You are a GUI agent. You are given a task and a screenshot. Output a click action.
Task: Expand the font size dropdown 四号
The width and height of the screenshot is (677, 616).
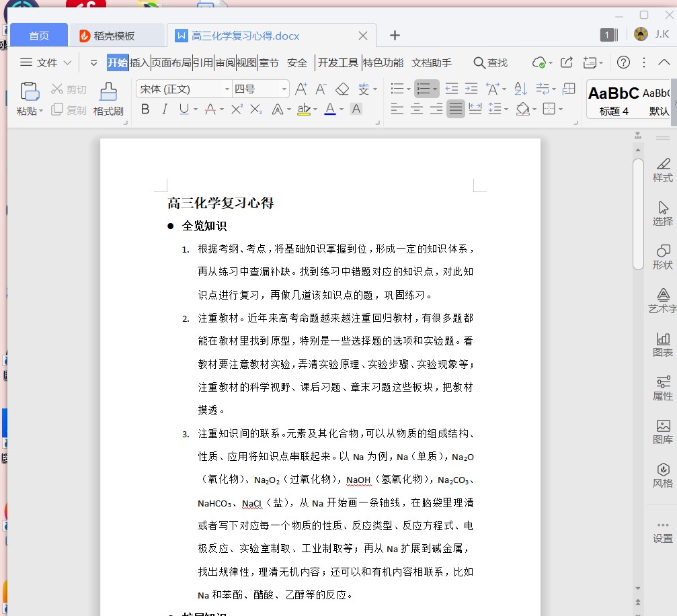click(284, 89)
